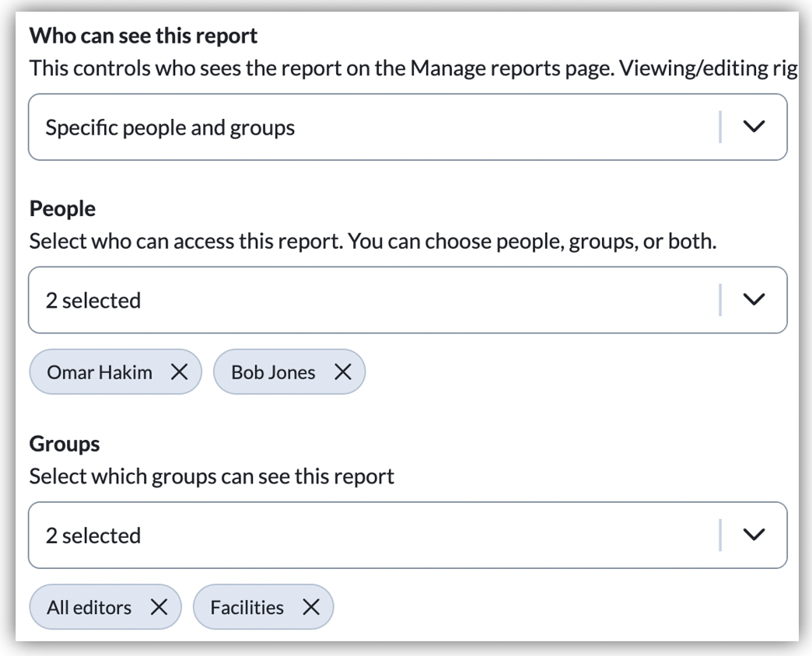Click the chevron in the visibility dropdown

(x=754, y=127)
